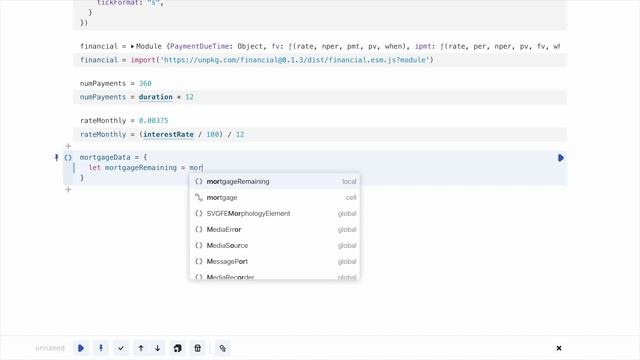The height and width of the screenshot is (360, 640).
Task: Click the checkmark icon in bottom toolbar
Action: (121, 348)
